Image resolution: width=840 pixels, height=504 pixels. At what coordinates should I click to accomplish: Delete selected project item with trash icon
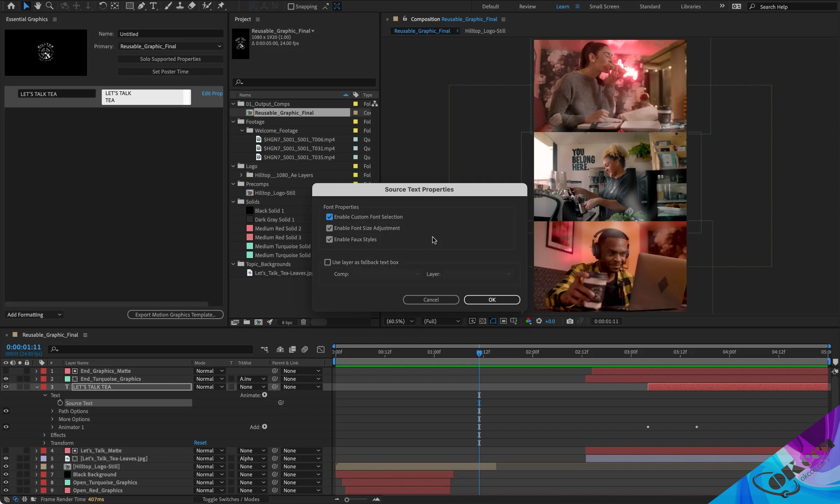pos(303,322)
